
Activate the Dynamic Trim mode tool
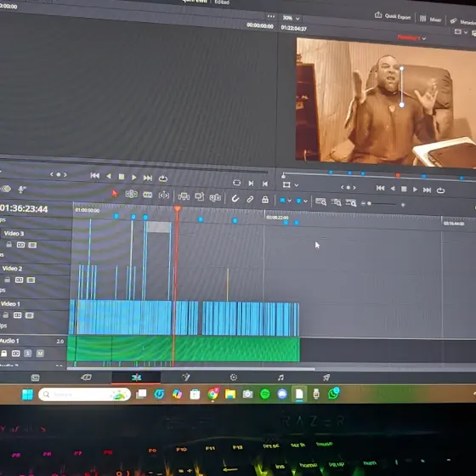tap(148, 195)
